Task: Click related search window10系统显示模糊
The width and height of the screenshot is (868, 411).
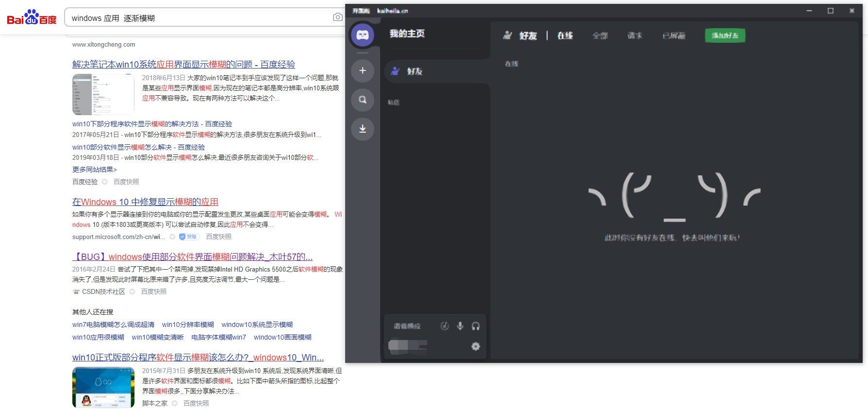Action: 257,325
